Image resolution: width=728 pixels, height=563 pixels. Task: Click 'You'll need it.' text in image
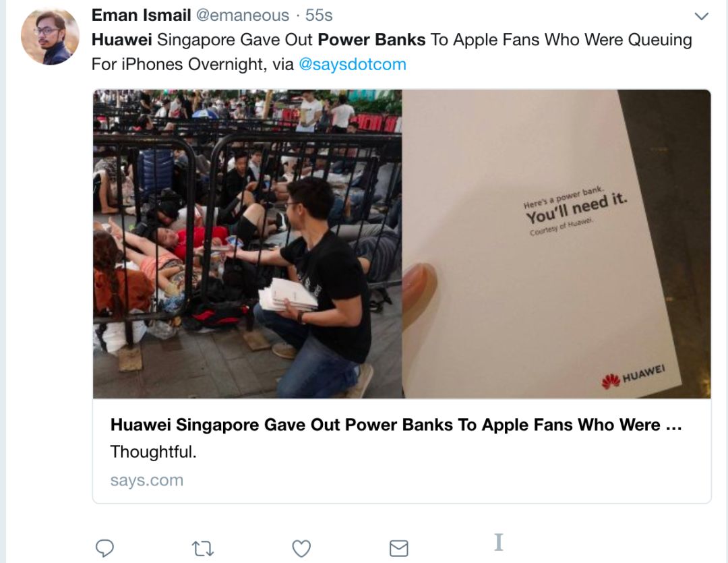coord(576,208)
